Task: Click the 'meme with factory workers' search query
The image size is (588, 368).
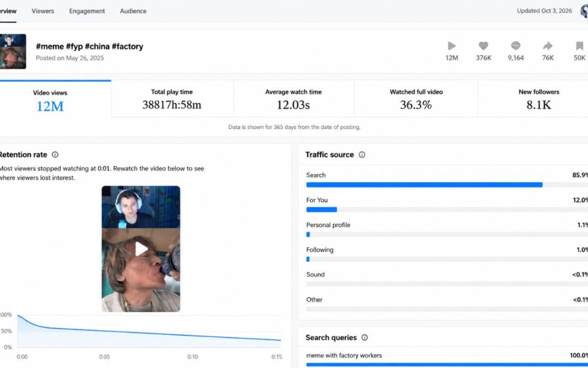Action: point(344,355)
